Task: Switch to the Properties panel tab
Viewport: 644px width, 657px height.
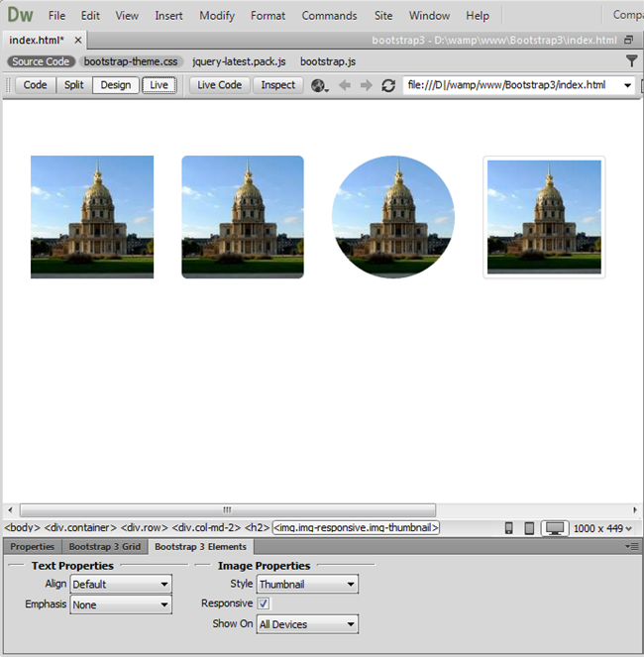Action: (x=33, y=546)
